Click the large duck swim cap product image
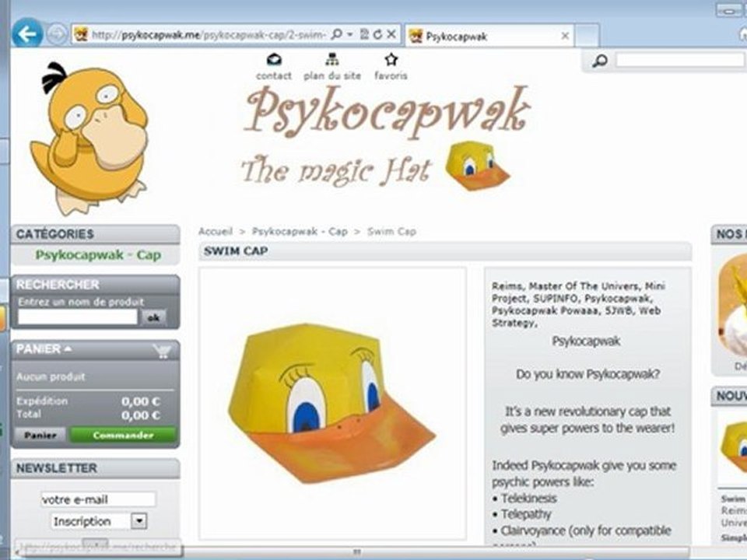Viewport: 747px width, 560px height. tap(332, 404)
